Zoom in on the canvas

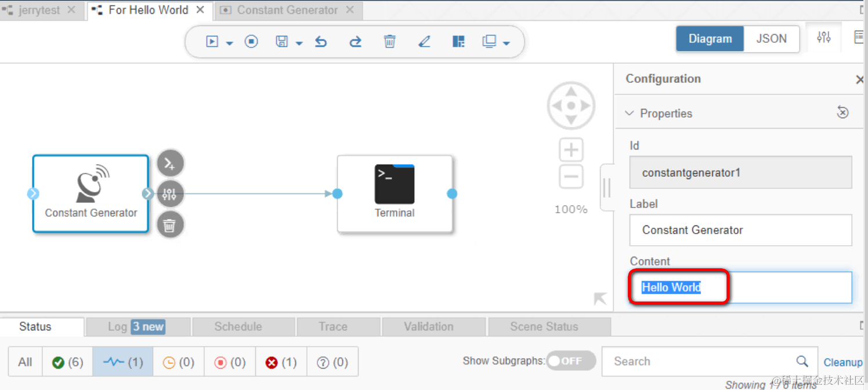click(x=572, y=151)
